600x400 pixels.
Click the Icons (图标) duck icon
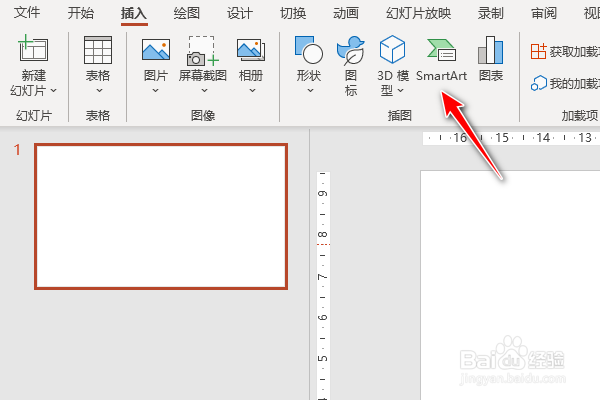[x=351, y=50]
